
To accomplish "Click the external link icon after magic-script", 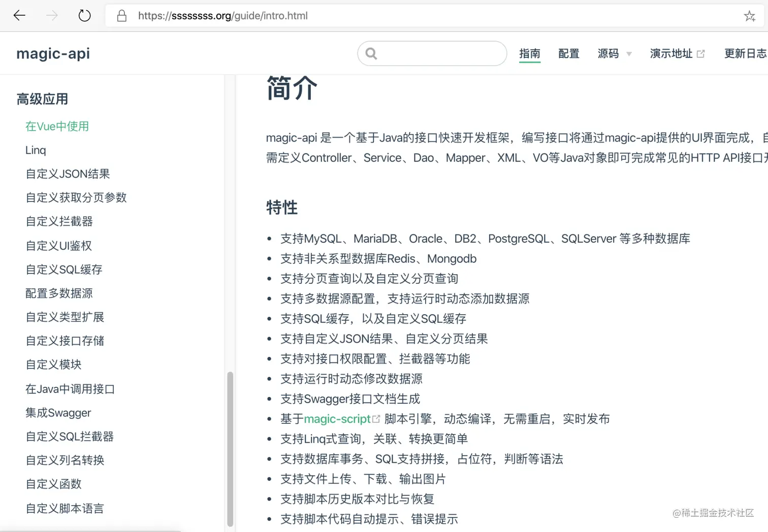I will pyautogui.click(x=376, y=419).
